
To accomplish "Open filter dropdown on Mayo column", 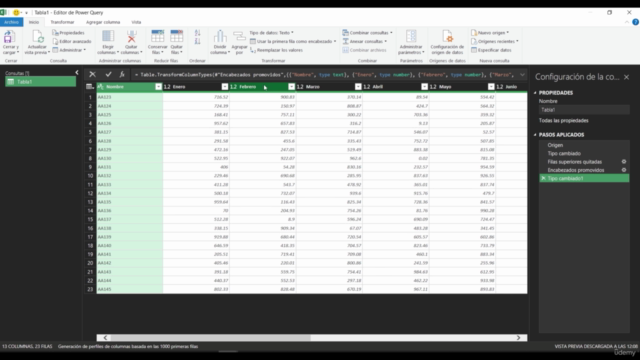I will 491,87.
